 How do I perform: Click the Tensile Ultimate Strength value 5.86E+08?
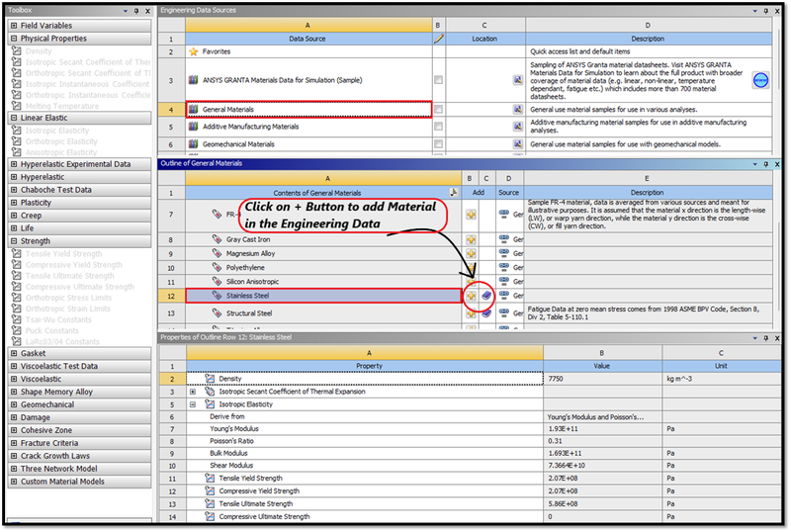click(603, 503)
